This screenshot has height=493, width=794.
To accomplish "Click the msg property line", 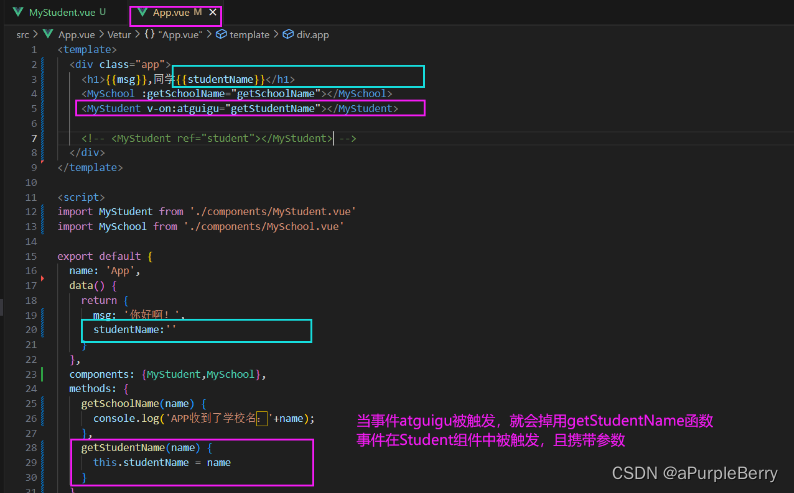I will click(139, 315).
